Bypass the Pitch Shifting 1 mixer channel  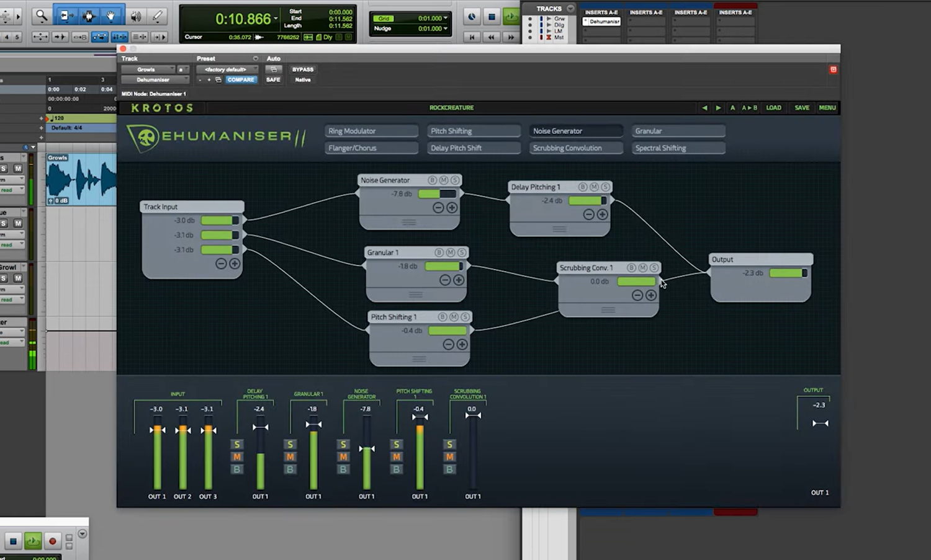click(x=397, y=469)
